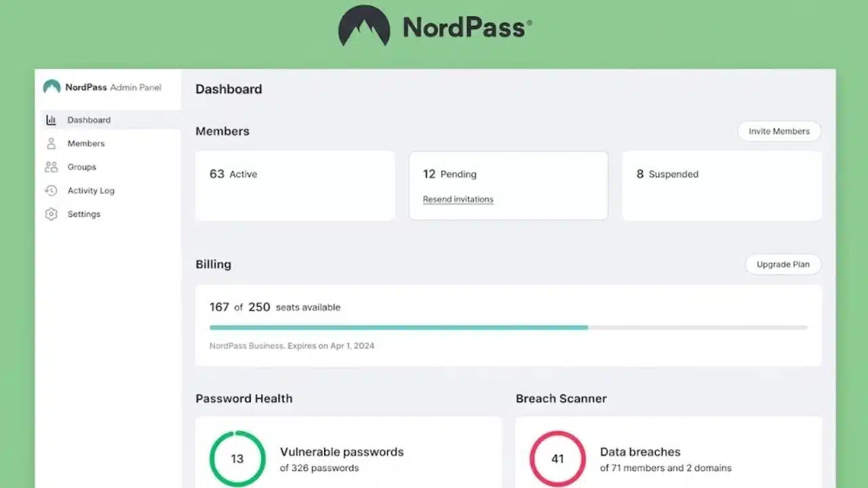Select the 63 Active members card

pos(295,186)
